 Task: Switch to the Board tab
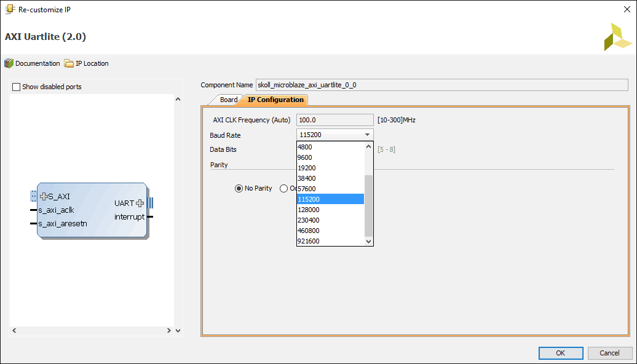(x=228, y=100)
